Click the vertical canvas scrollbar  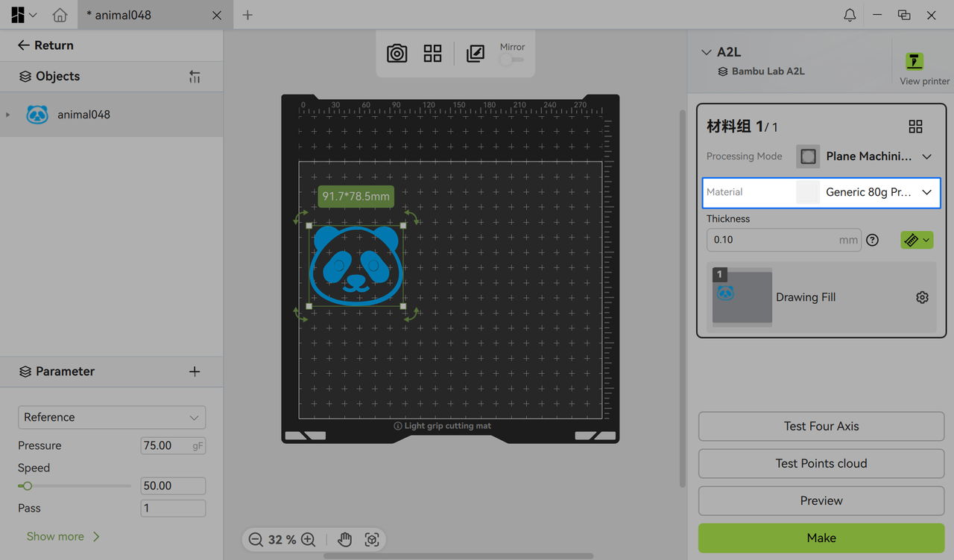coord(682,298)
